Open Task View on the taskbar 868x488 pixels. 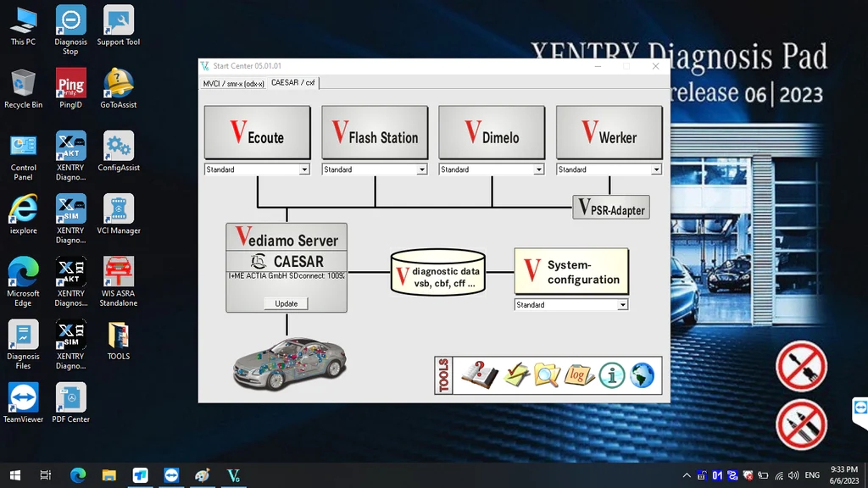tap(46, 475)
